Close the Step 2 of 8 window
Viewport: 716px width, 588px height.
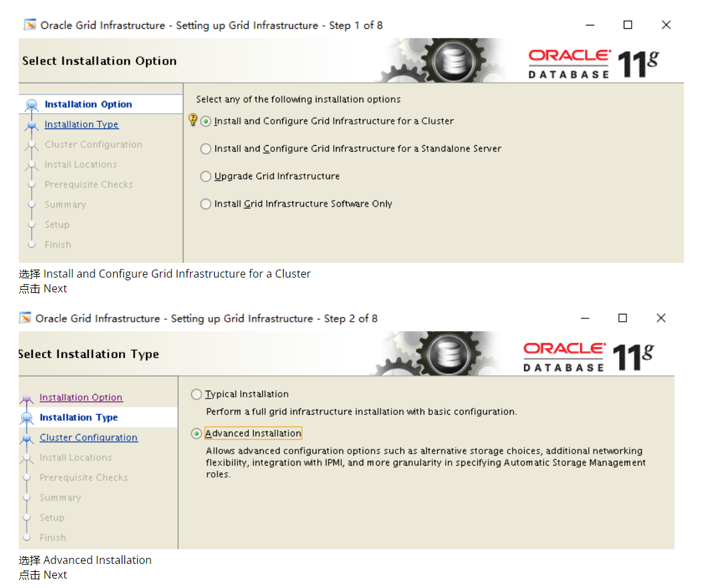point(660,318)
